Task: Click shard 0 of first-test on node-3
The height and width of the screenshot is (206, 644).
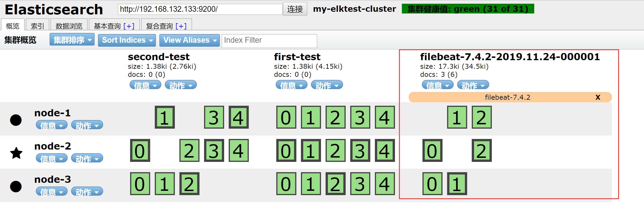Action: click(x=286, y=184)
